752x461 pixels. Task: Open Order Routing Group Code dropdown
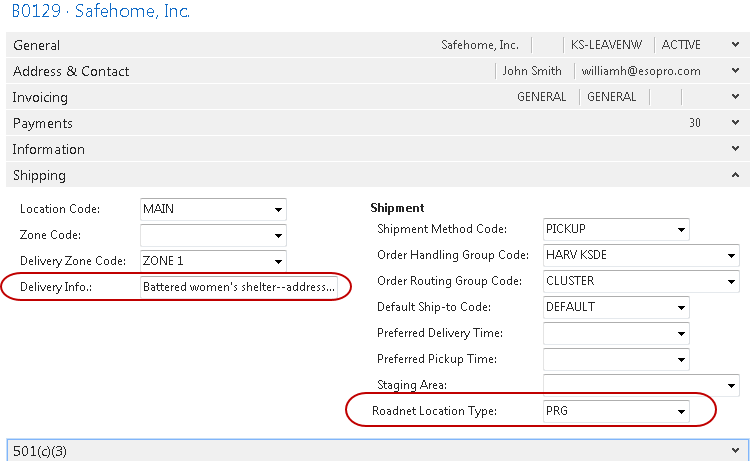(x=731, y=282)
